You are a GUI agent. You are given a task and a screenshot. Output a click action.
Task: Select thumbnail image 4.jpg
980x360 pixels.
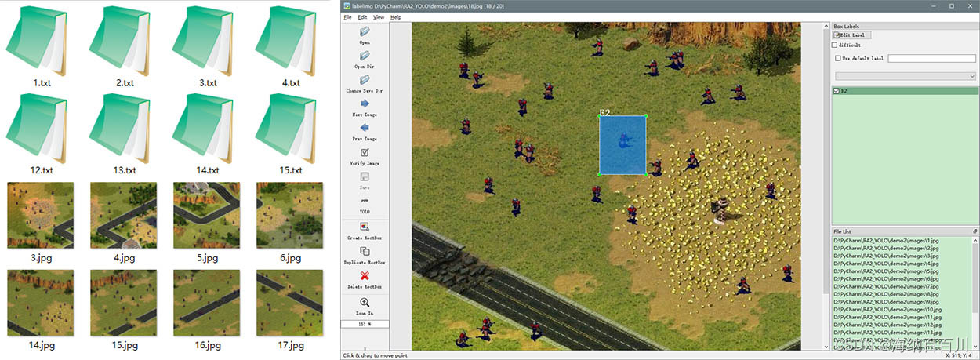124,215
